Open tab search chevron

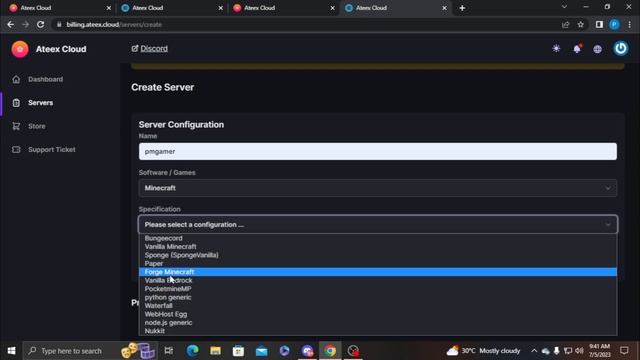[564, 7]
